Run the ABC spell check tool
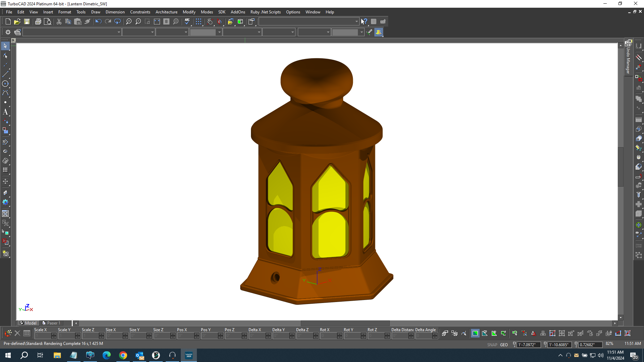Screen dimensions: 644x362 (x=187, y=21)
